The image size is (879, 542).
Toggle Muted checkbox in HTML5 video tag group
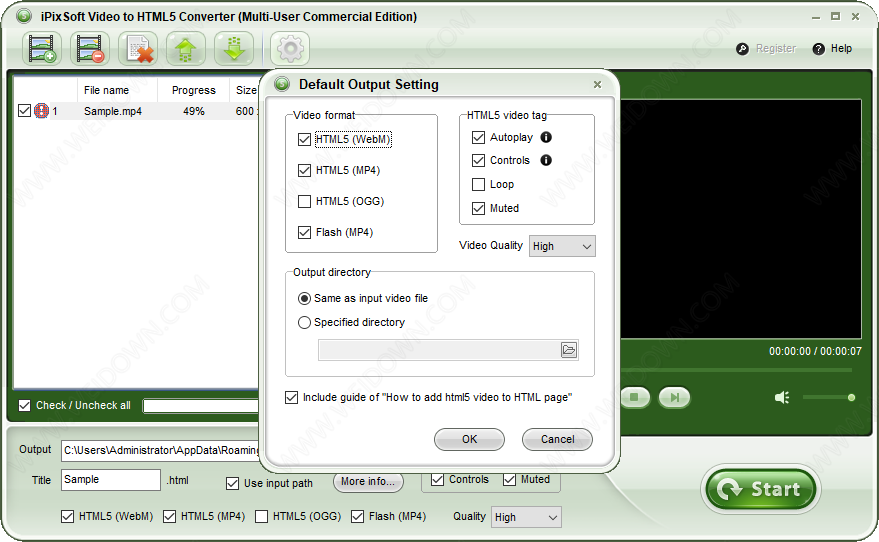[x=478, y=209]
